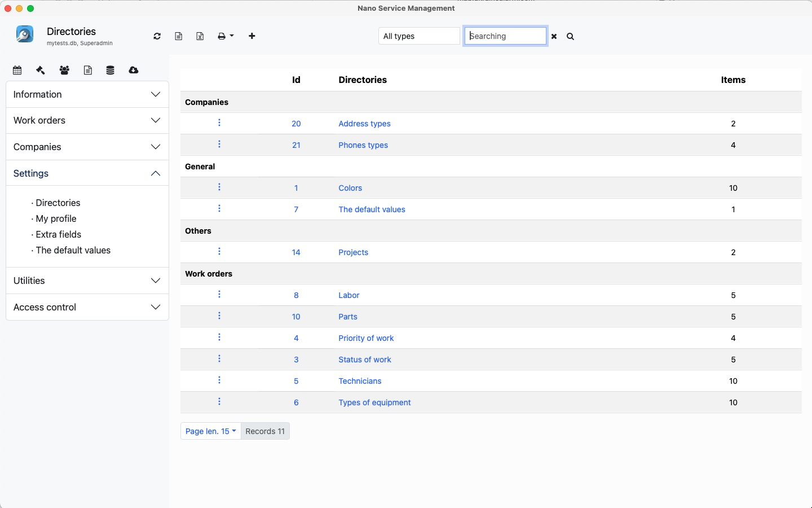This screenshot has width=812, height=508.
Task: Click the Items column header
Action: pos(733,80)
